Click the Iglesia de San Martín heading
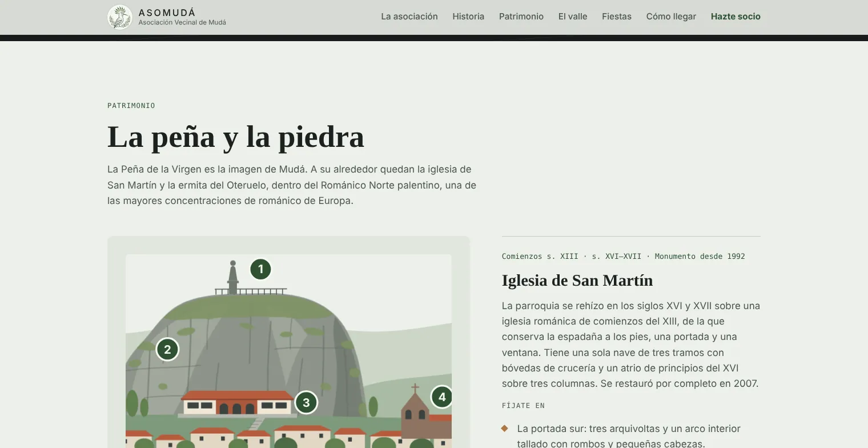 pos(577,281)
